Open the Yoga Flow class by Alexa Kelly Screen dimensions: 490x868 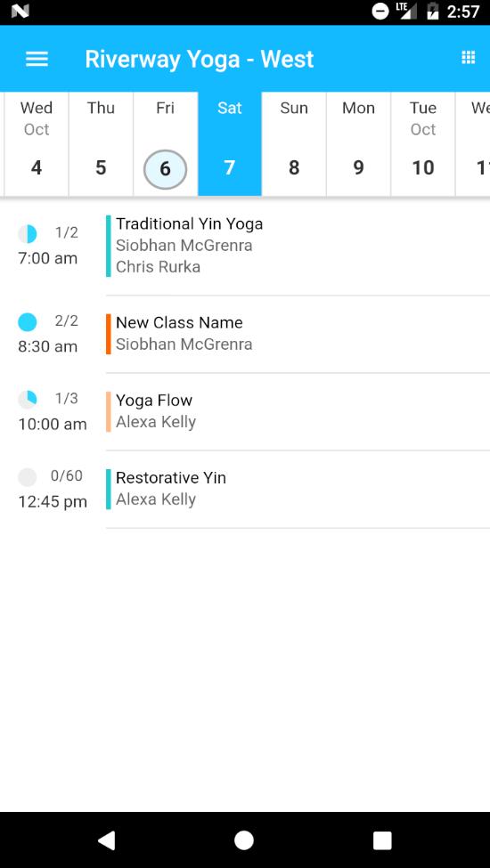click(298, 411)
